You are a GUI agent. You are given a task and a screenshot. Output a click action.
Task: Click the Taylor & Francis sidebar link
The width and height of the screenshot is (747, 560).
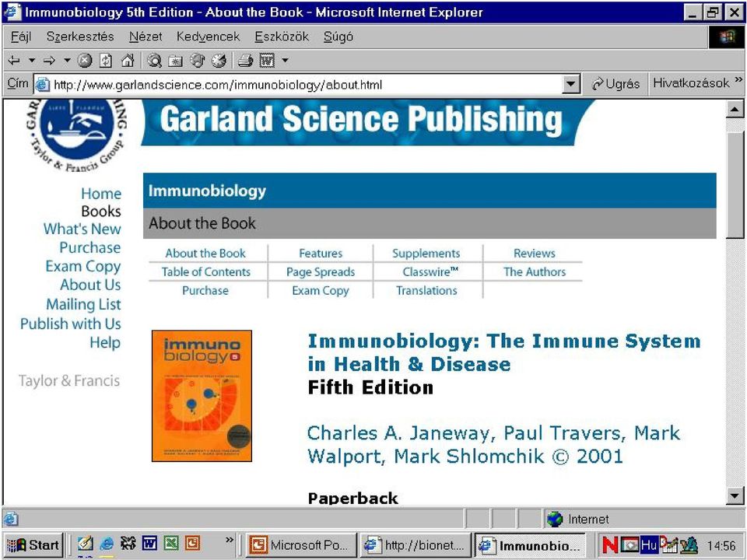(69, 381)
